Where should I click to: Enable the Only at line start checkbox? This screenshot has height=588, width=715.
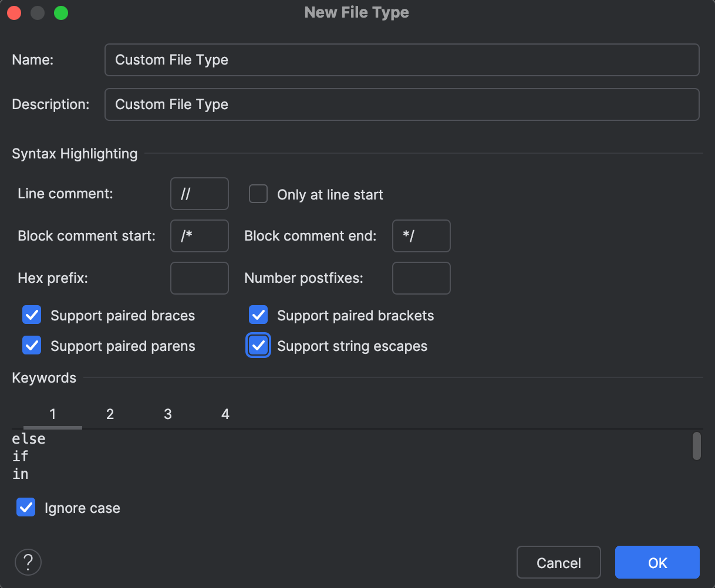(x=258, y=194)
